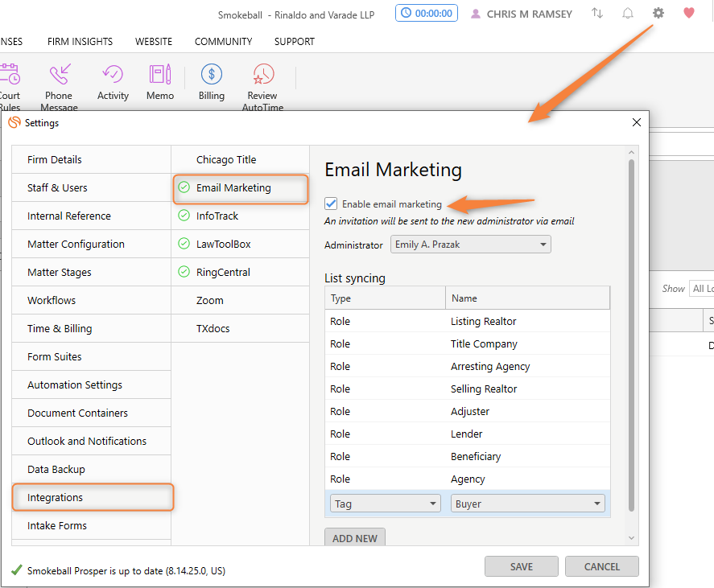
Task: Cancel the Settings dialog
Action: click(602, 566)
